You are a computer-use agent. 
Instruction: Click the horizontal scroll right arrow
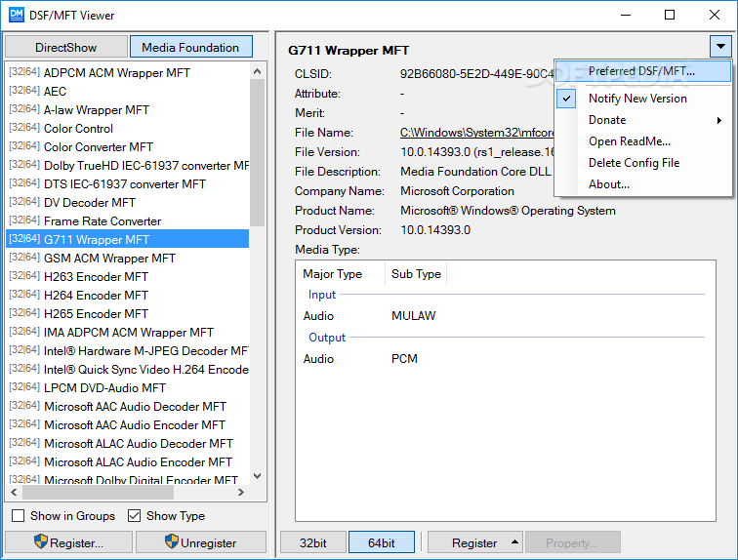[241, 493]
